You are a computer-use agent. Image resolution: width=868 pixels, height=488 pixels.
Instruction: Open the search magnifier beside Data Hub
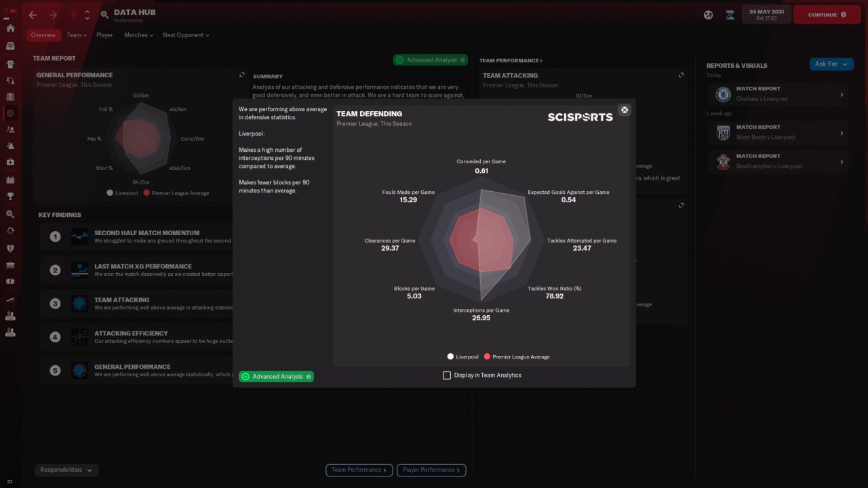coord(104,14)
